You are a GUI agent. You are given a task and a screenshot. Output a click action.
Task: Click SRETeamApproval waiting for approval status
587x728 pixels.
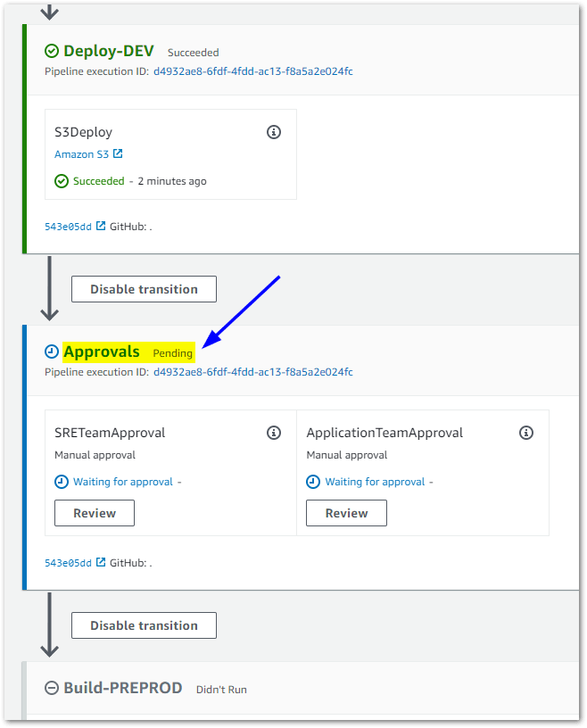point(122,482)
